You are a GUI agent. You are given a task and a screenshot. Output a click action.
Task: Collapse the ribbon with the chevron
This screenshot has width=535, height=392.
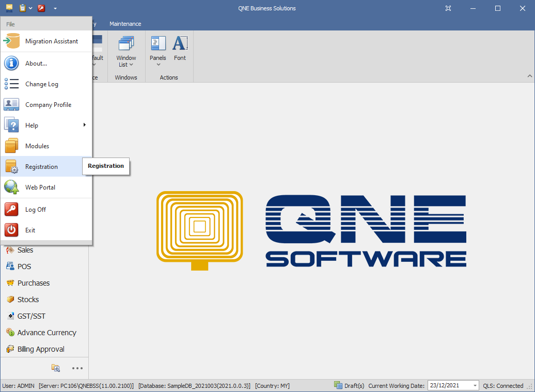(x=529, y=76)
